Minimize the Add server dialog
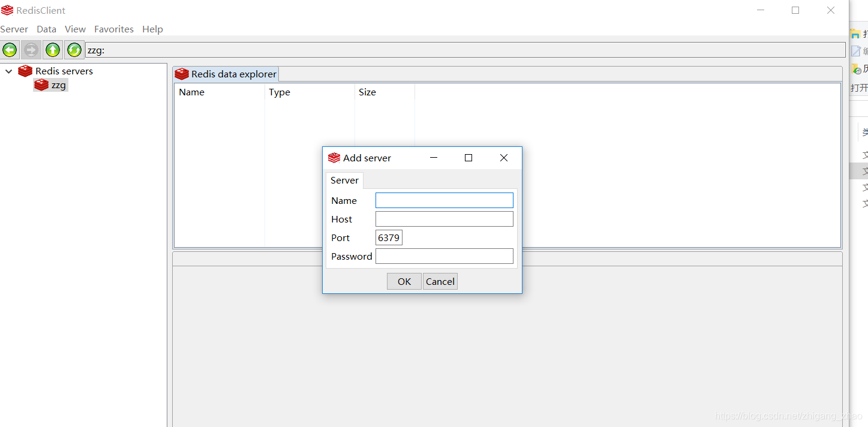The width and height of the screenshot is (868, 427). [434, 158]
